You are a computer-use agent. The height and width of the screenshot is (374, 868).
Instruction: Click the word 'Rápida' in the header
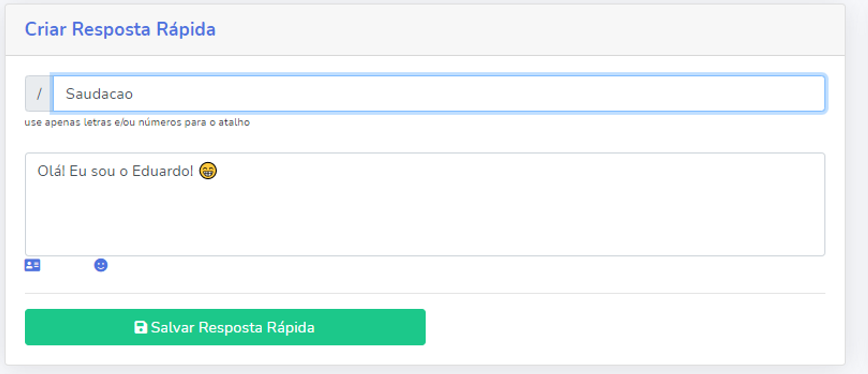pyautogui.click(x=186, y=29)
